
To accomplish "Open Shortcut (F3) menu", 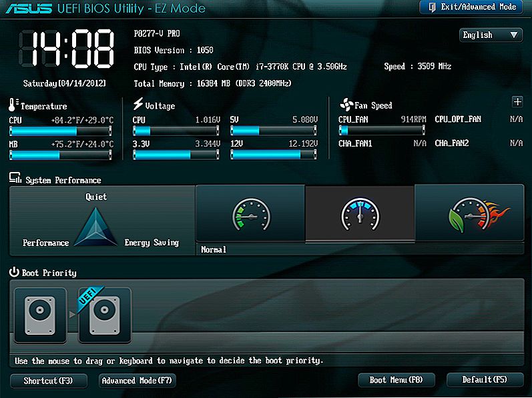I will 49,381.
